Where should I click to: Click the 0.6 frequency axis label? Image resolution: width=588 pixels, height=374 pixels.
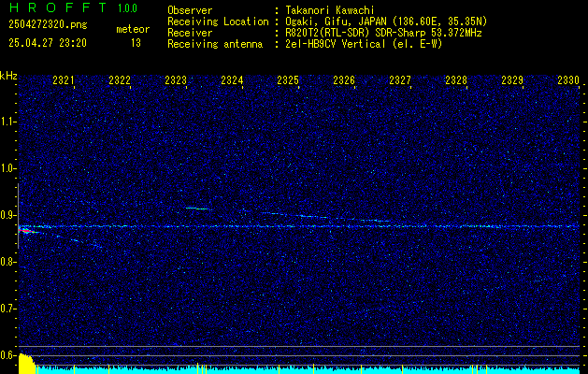7,355
